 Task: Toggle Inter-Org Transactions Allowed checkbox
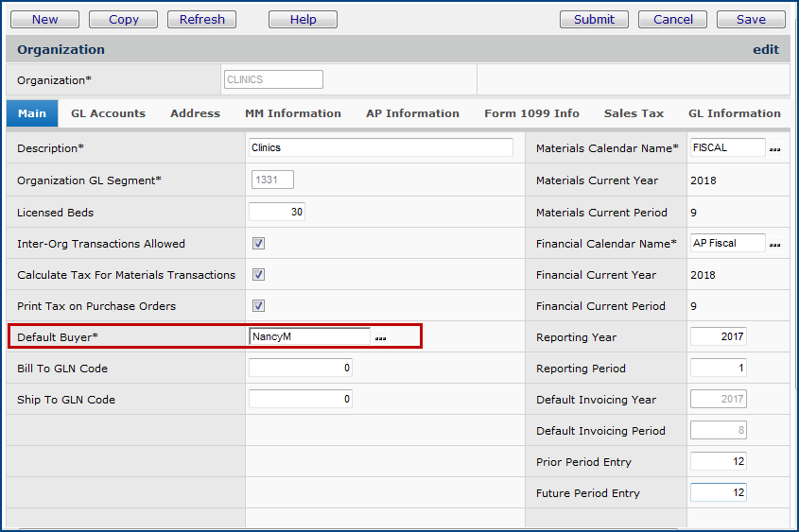tap(258, 244)
